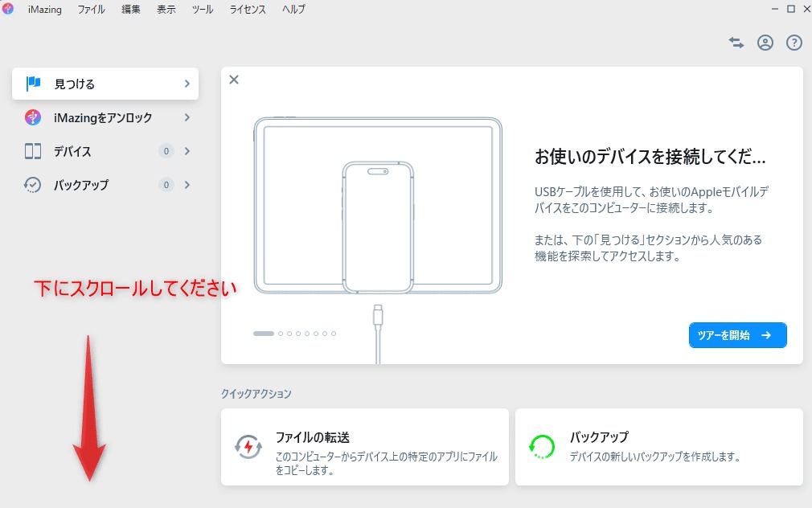Image resolution: width=812 pixels, height=508 pixels.
Task: Open the ライセンス menu
Action: (248, 10)
